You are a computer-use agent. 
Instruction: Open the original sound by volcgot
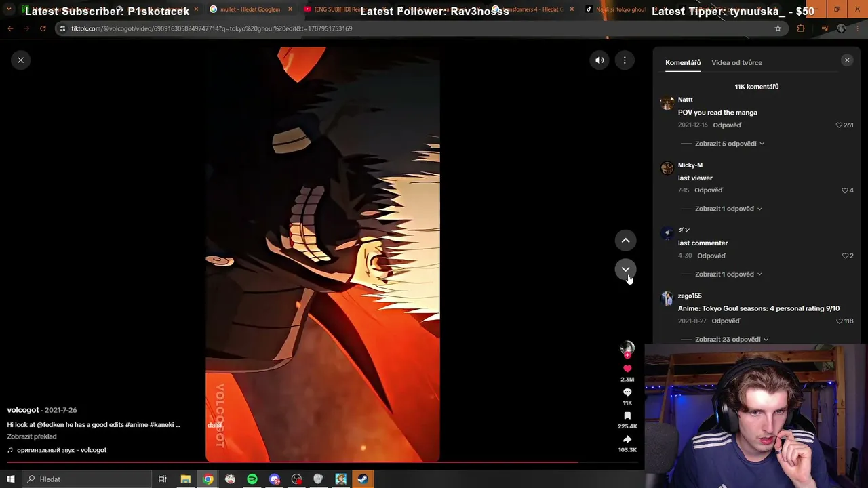57,450
